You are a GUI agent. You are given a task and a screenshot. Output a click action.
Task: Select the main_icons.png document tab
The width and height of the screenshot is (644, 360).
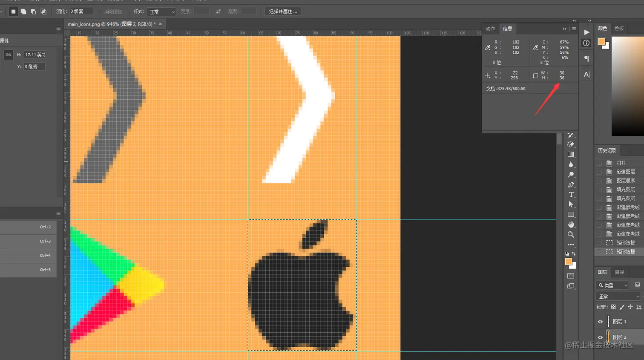pyautogui.click(x=112, y=24)
